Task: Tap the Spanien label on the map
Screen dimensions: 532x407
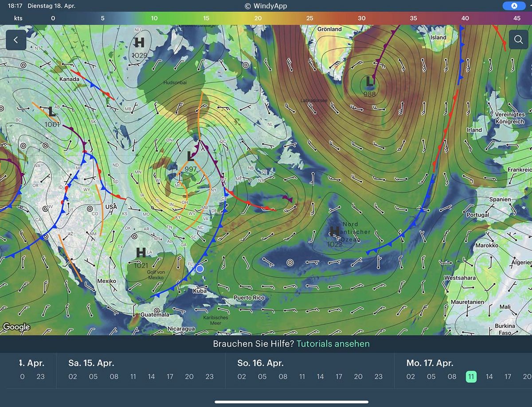Action: 501,199
